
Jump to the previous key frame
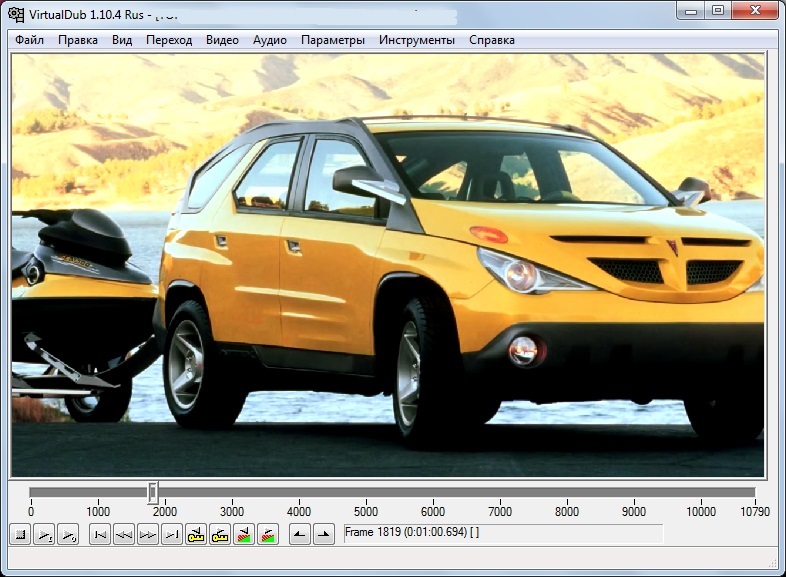point(196,534)
